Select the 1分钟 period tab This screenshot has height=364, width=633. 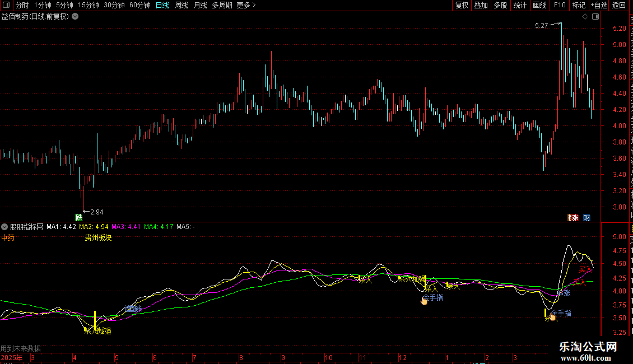(x=43, y=5)
